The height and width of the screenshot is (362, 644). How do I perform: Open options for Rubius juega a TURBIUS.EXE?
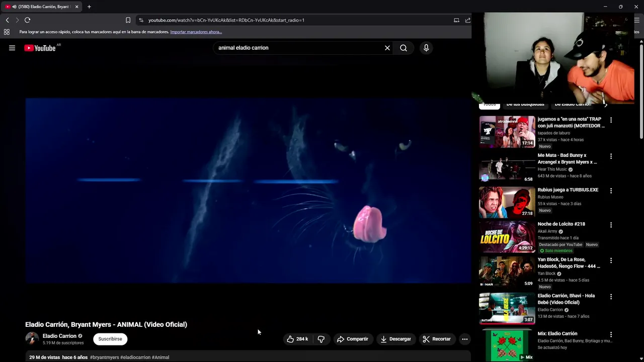pyautogui.click(x=611, y=191)
